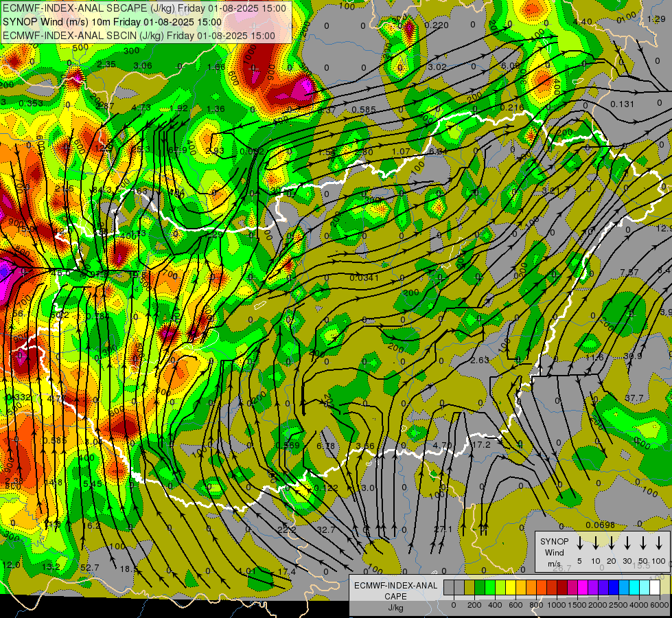Click the 16.2 value on the map
This screenshot has width=672, height=618.
(91, 526)
